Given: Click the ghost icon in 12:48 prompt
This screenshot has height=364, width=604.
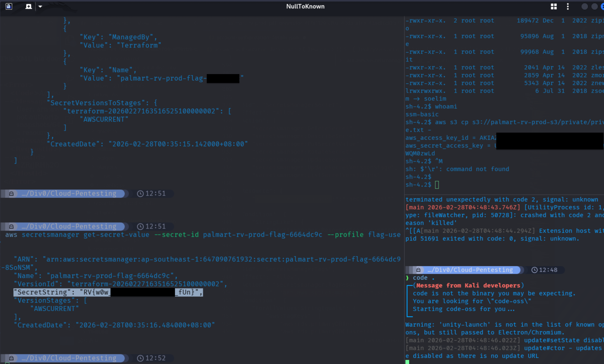Looking at the screenshot, I should coord(418,270).
